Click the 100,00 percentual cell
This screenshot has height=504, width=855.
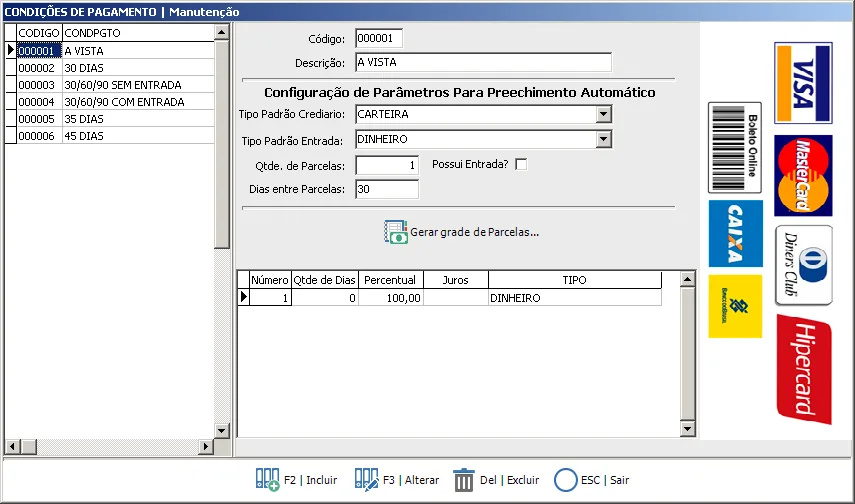pyautogui.click(x=390, y=298)
